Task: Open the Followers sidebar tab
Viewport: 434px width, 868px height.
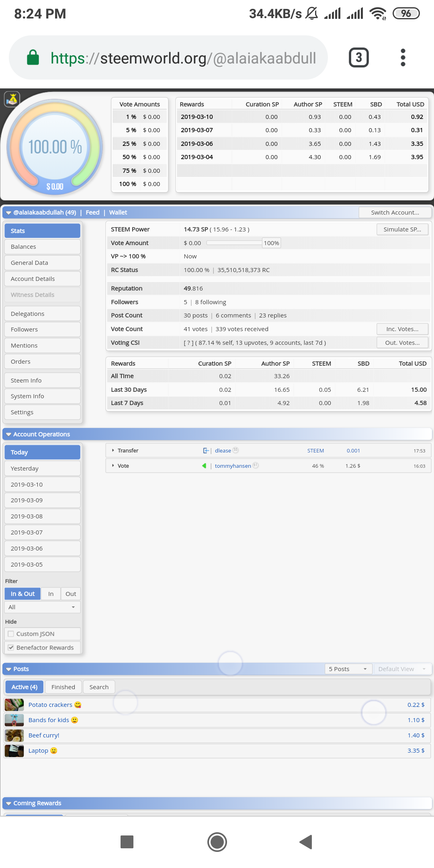Action: click(42, 330)
